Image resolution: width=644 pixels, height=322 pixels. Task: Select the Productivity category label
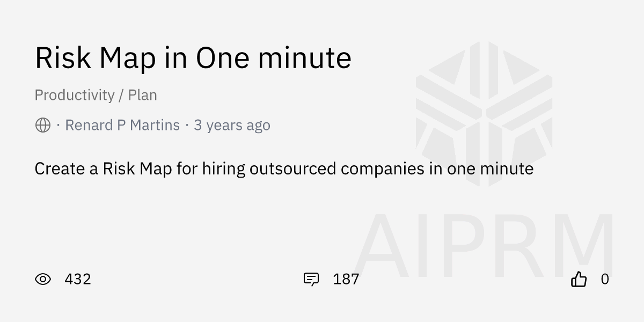[x=75, y=95]
